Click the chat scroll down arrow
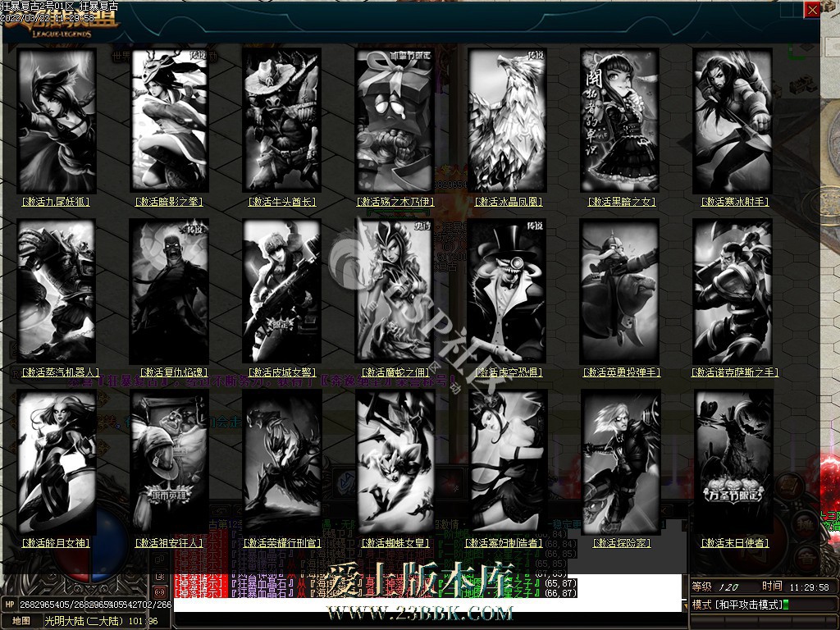This screenshot has height=630, width=840. tap(684, 606)
